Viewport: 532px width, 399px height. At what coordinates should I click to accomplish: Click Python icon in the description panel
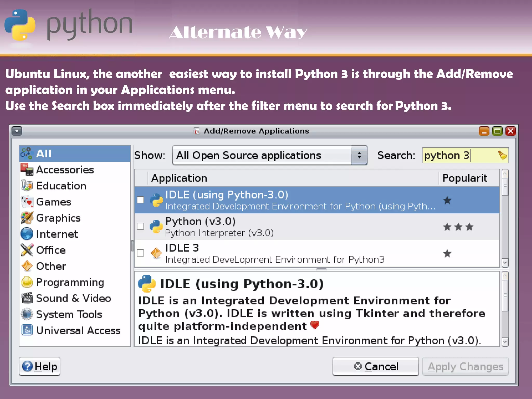pyautogui.click(x=147, y=284)
